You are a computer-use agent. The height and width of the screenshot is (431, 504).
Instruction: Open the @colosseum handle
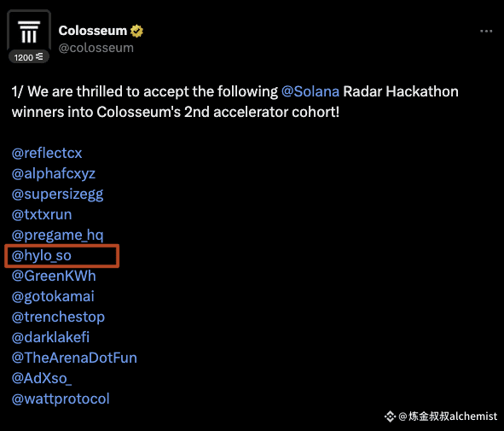(x=96, y=48)
